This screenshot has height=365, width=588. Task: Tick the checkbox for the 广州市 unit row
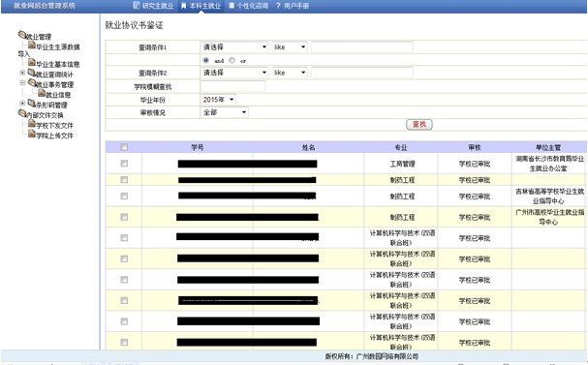point(124,217)
